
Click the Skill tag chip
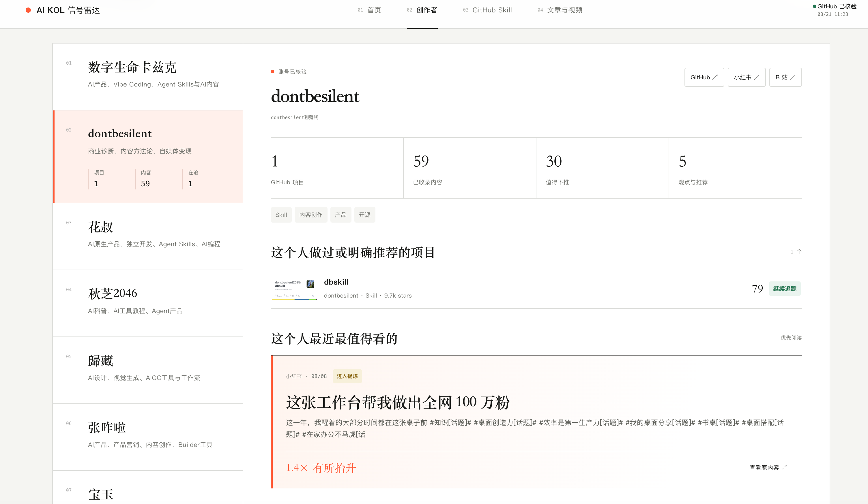tap(281, 215)
